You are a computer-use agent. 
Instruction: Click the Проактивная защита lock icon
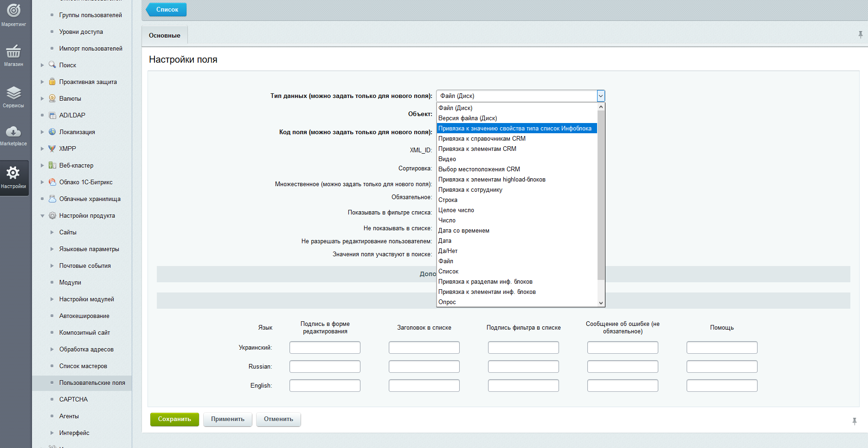coord(52,82)
